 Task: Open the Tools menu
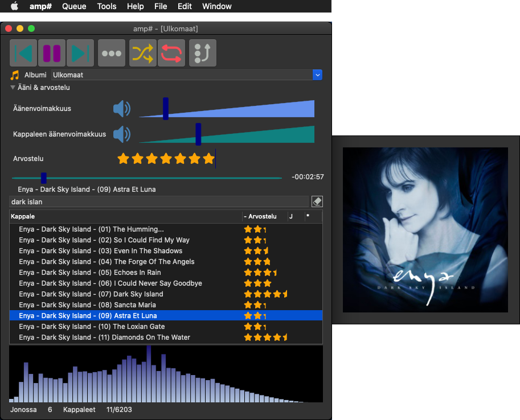tap(107, 6)
